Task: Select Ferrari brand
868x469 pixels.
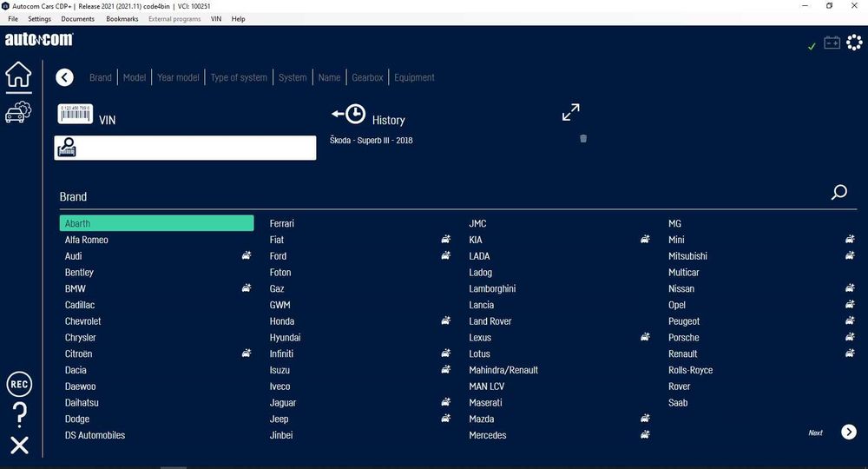Action: point(282,224)
